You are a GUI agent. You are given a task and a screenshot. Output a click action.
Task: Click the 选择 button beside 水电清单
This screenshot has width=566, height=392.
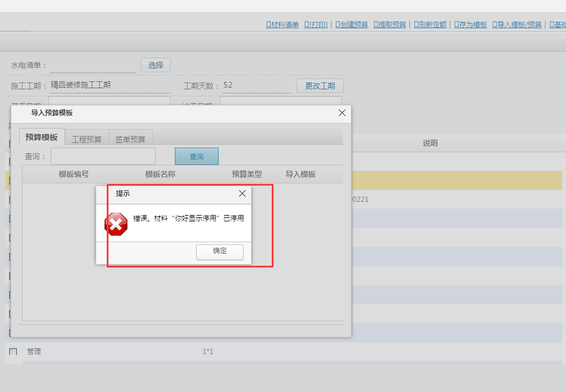point(156,65)
